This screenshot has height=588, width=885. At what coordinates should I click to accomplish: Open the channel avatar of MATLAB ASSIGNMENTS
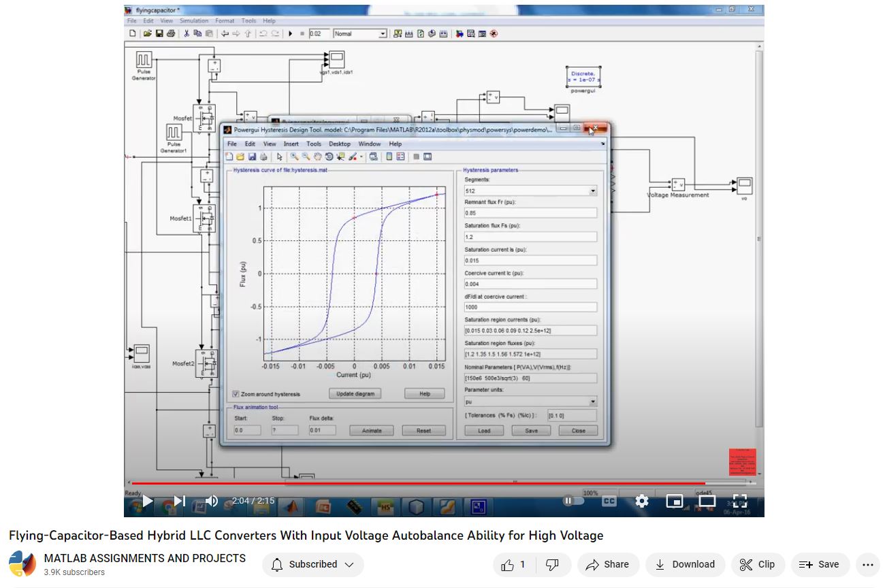click(x=22, y=564)
